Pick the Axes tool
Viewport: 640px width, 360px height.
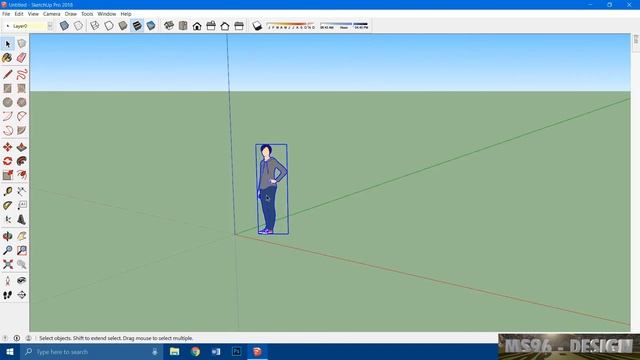(x=7, y=220)
